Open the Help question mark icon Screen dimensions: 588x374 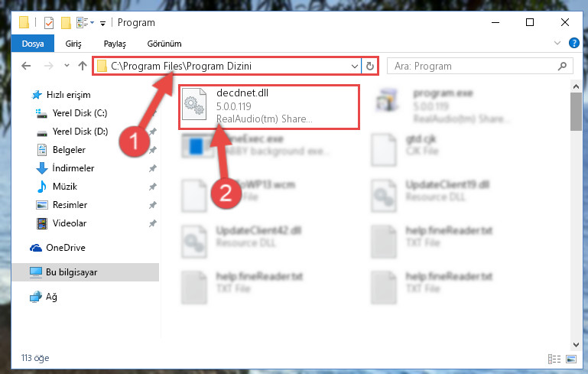click(573, 43)
